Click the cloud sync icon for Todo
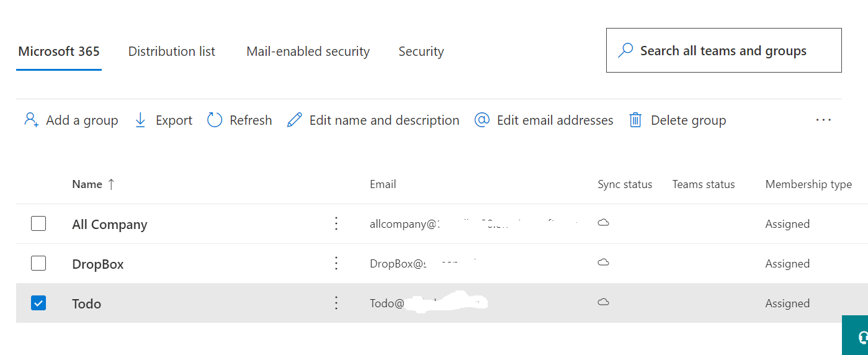Image resolution: width=868 pixels, height=355 pixels. (x=603, y=302)
